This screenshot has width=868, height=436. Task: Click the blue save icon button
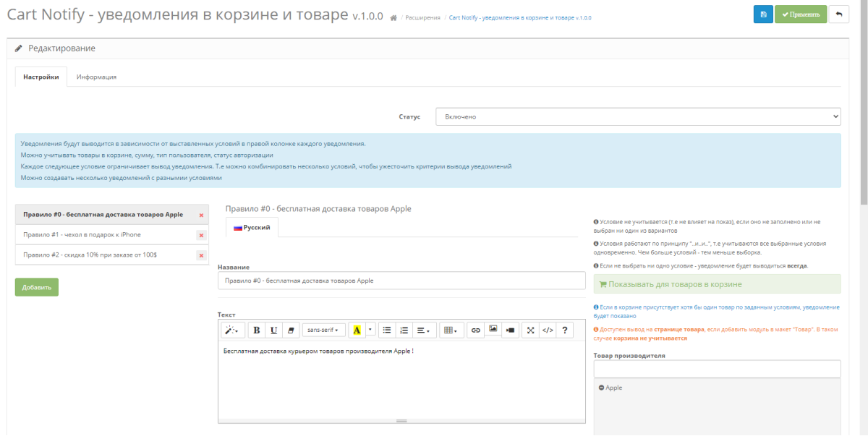click(762, 14)
